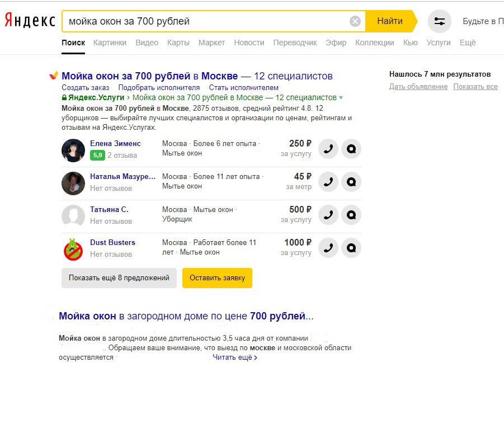504x433 pixels.
Task: Click the green lock icon beside Яндекс.Услуги
Action: [x=64, y=97]
